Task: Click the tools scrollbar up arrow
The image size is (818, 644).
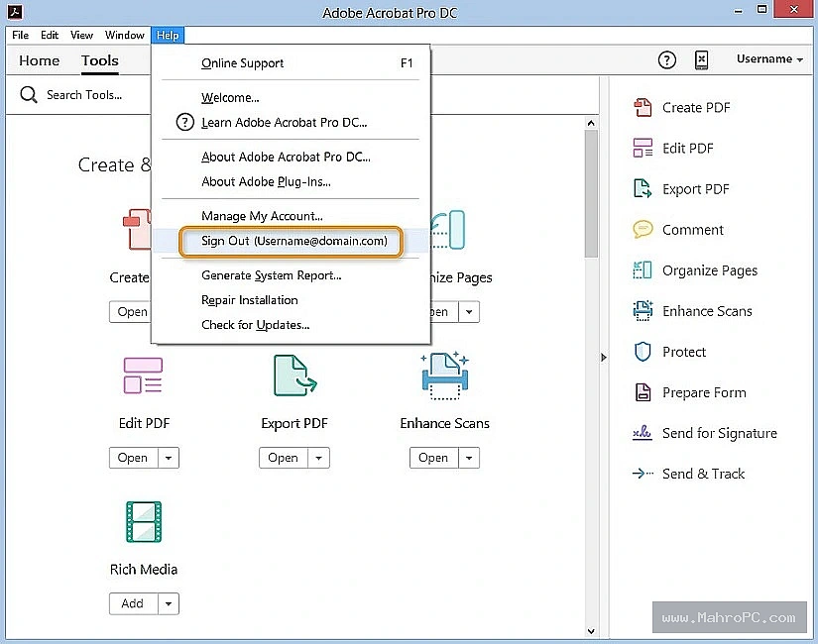Action: coord(591,123)
